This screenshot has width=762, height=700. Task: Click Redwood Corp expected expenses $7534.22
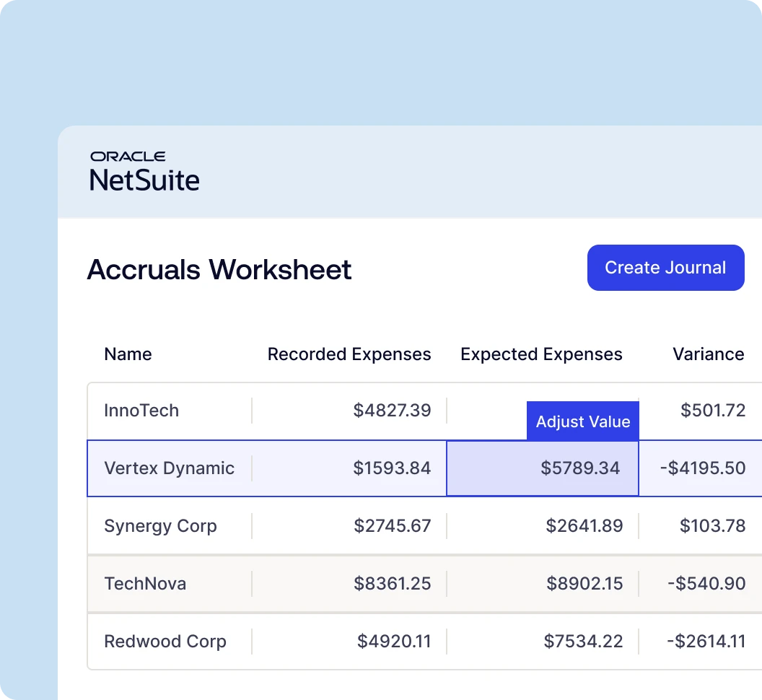pos(584,642)
